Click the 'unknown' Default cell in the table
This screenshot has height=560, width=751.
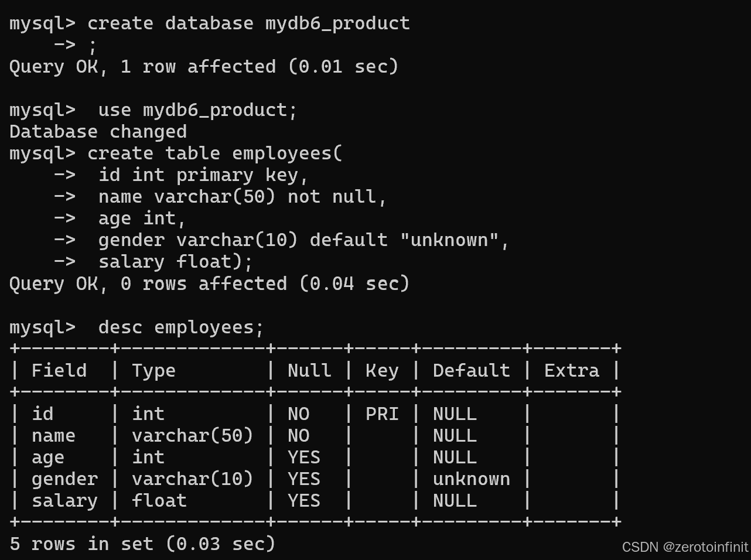472,479
